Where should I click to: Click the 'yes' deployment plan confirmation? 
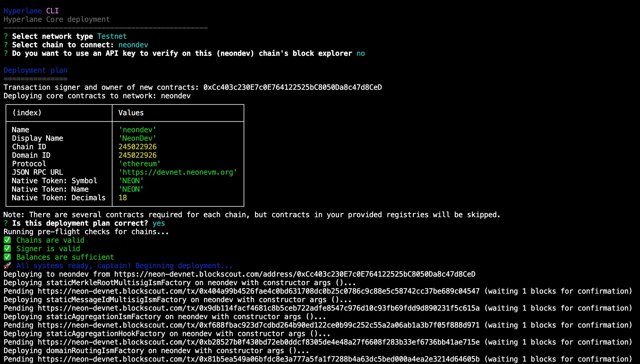[158, 223]
